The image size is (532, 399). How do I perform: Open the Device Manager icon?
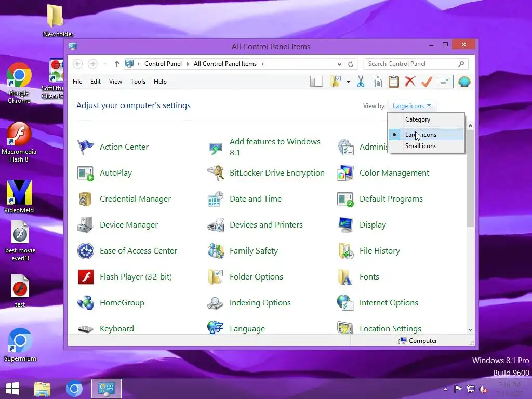[86, 225]
